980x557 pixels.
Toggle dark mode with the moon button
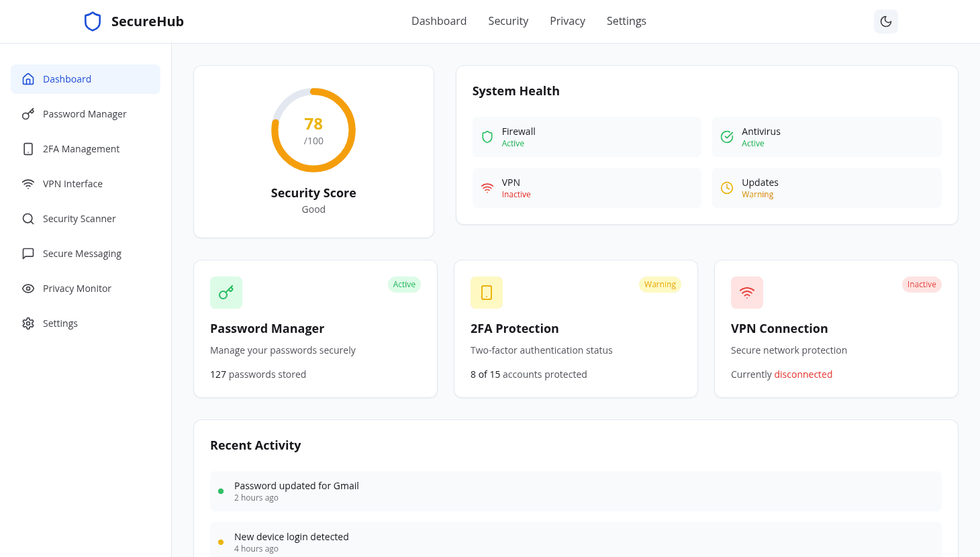tap(885, 21)
